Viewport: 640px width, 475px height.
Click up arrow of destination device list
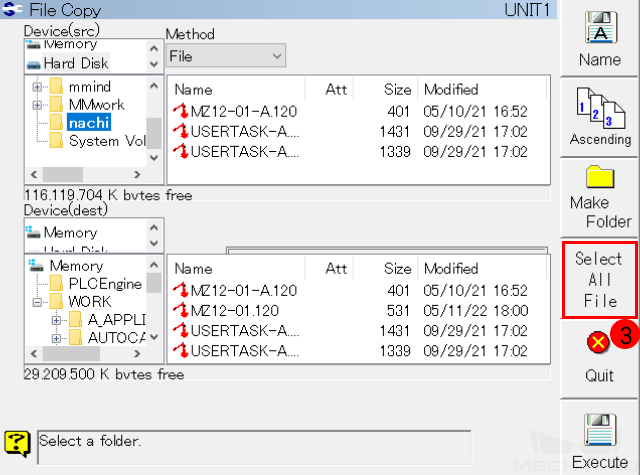click(x=154, y=228)
